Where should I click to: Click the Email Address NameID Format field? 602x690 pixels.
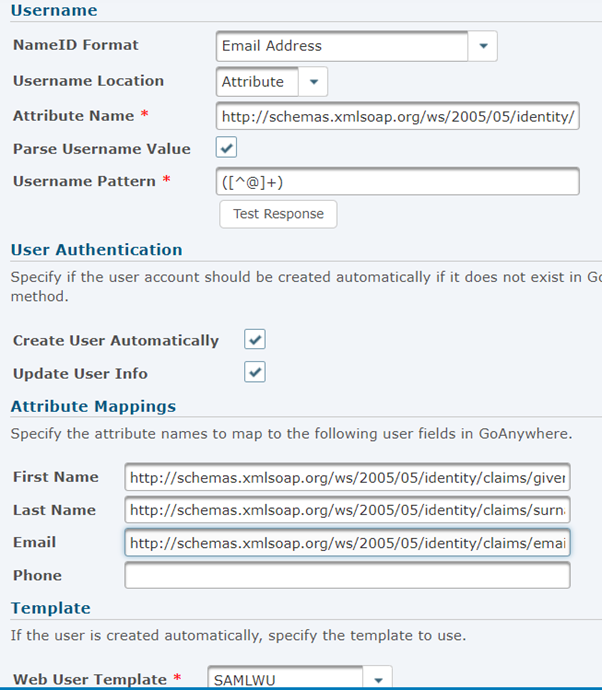click(x=342, y=46)
